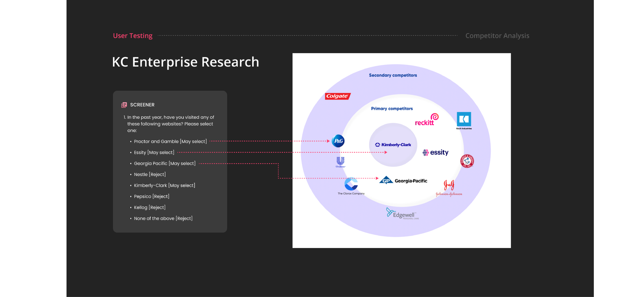Select Proctor and Gamble screener option
Image resolution: width=644 pixels, height=297 pixels.
tap(170, 141)
